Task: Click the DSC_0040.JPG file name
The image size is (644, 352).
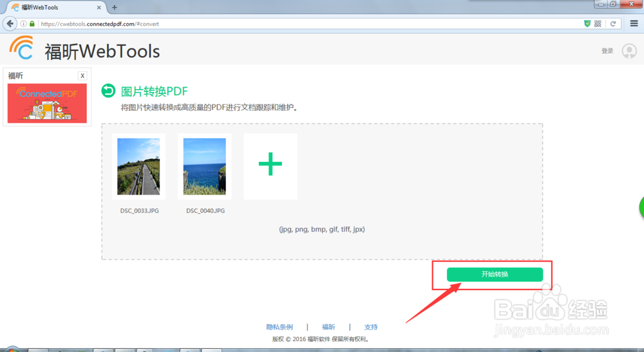Action: [x=205, y=211]
